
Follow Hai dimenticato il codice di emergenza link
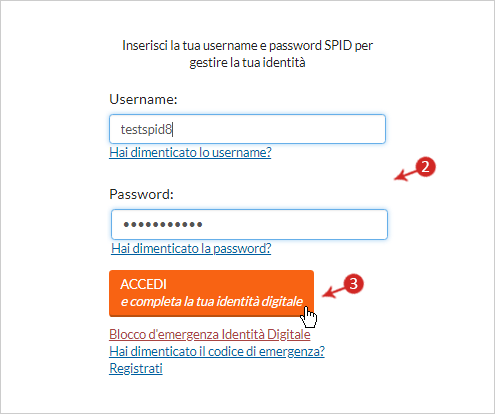pos(217,351)
